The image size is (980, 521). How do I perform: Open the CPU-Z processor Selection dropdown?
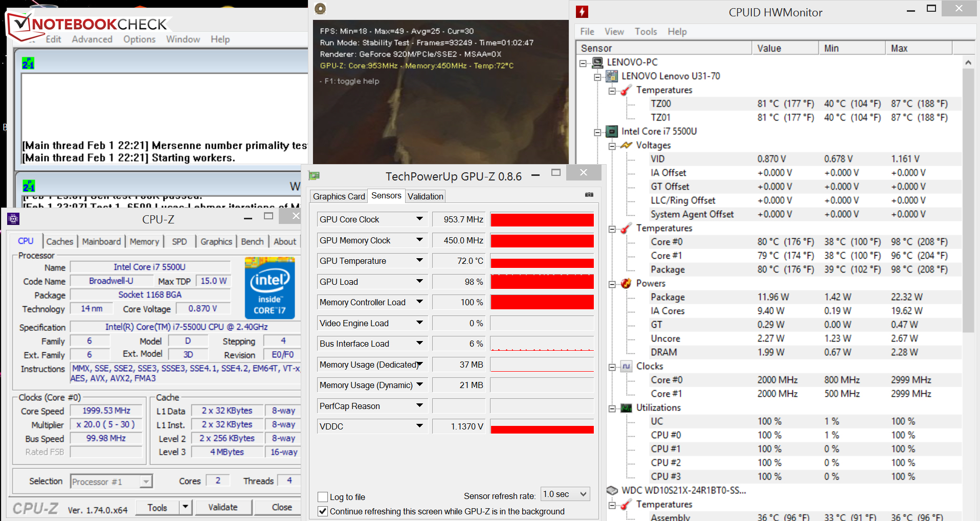146,482
